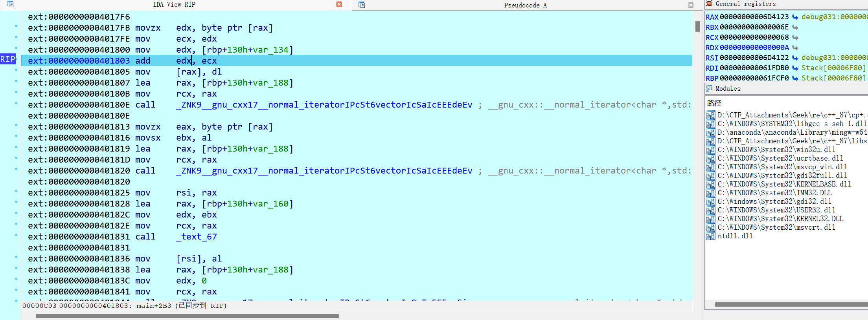Click the Modules panel header icon
Screen dimensions: 868x320
pyautogui.click(x=709, y=88)
